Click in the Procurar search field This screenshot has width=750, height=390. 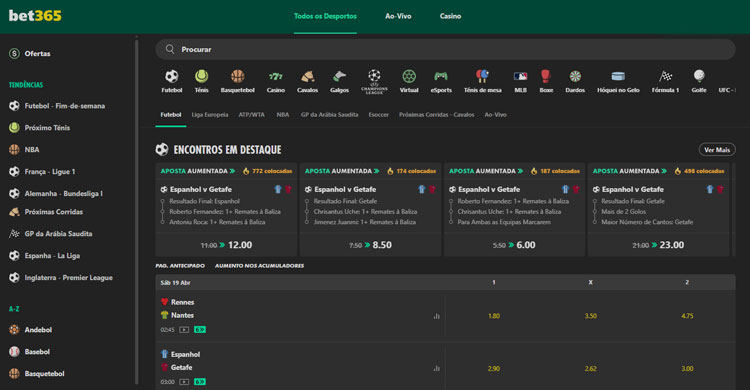445,49
